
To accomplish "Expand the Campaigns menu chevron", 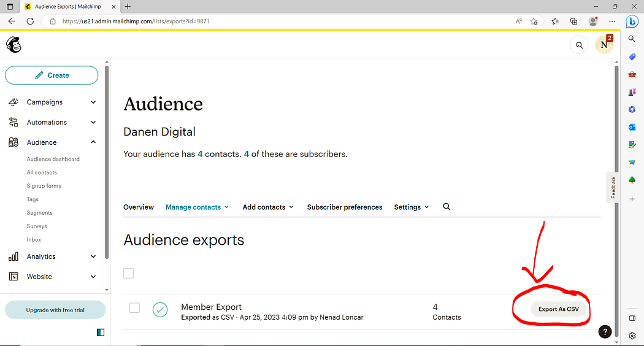I will pyautogui.click(x=93, y=102).
